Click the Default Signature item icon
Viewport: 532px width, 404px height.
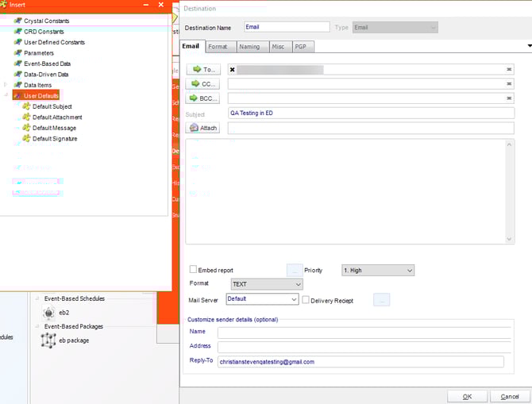coord(26,139)
